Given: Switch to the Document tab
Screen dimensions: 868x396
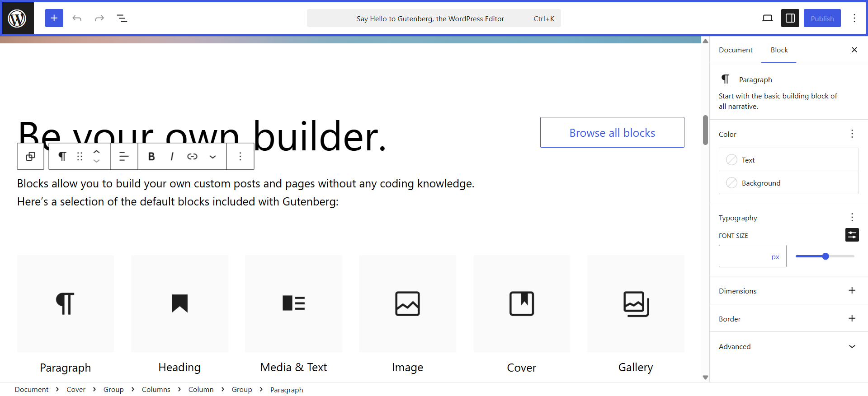Looking at the screenshot, I should point(736,50).
